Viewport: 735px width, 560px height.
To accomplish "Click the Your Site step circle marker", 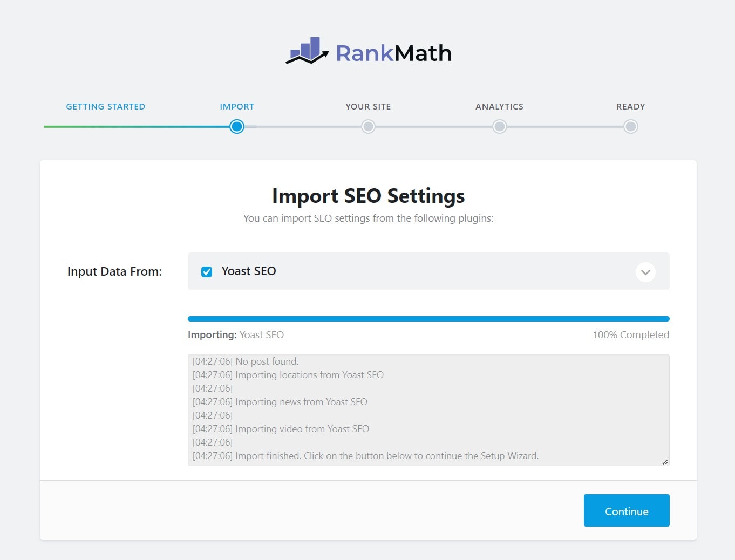I will pyautogui.click(x=368, y=127).
